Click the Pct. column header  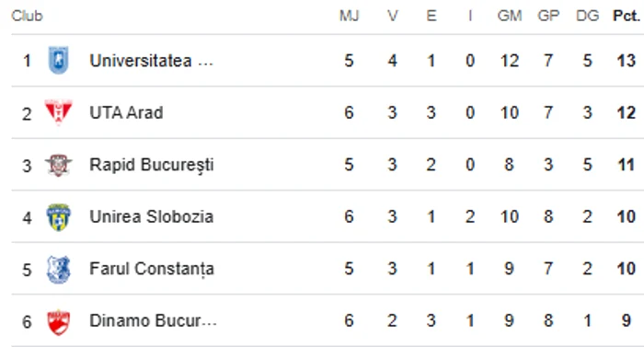point(626,16)
